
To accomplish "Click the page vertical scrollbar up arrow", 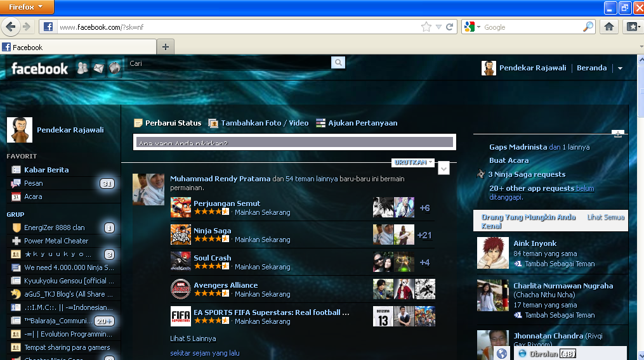I will pos(641,60).
